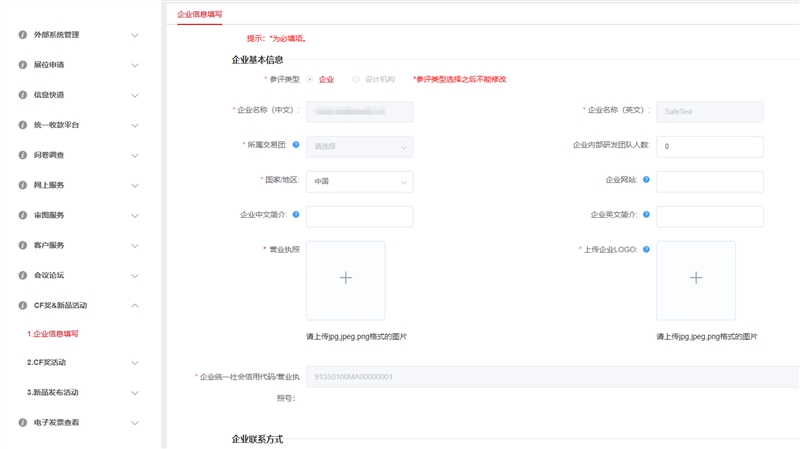800x449 pixels.
Task: Click the info icon beside 统一收款平台
Action: coord(23,125)
